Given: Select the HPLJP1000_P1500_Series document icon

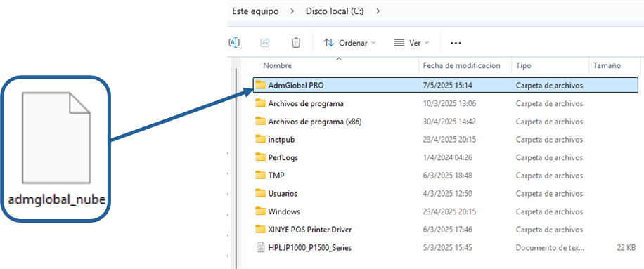Looking at the screenshot, I should click(260, 247).
